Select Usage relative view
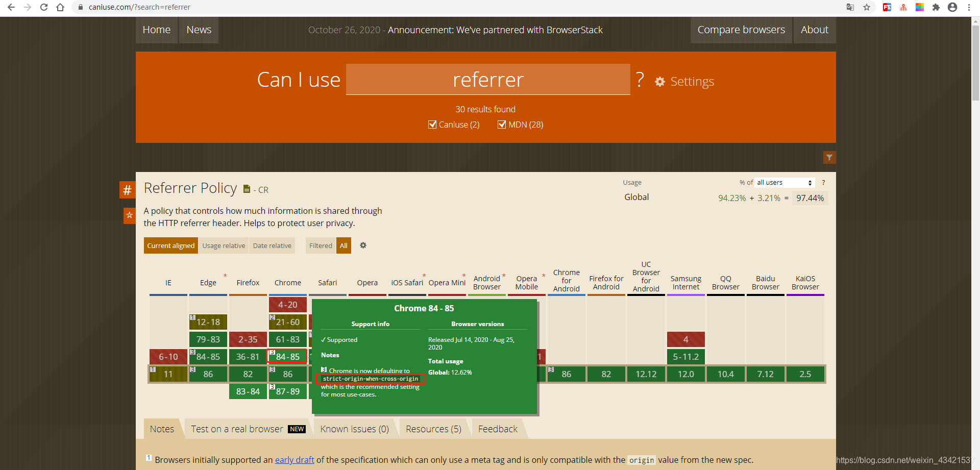This screenshot has height=470, width=980. click(x=224, y=245)
